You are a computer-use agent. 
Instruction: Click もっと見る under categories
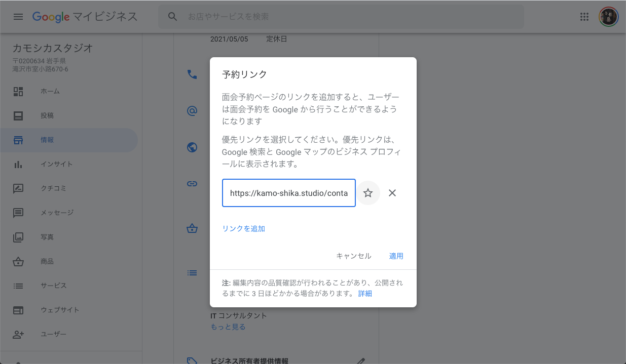(x=228, y=327)
